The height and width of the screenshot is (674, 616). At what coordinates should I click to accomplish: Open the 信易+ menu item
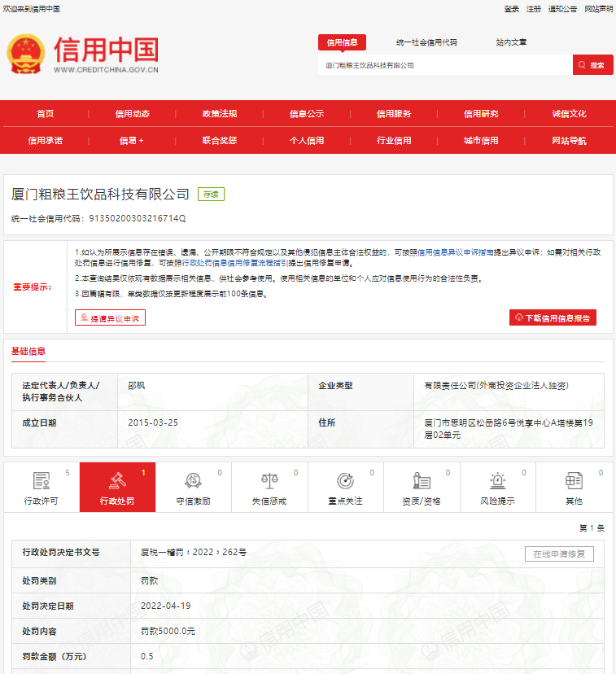132,141
